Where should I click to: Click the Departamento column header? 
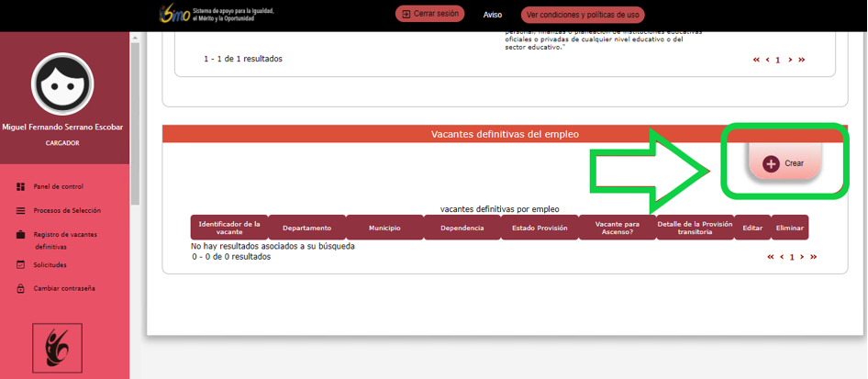[306, 228]
